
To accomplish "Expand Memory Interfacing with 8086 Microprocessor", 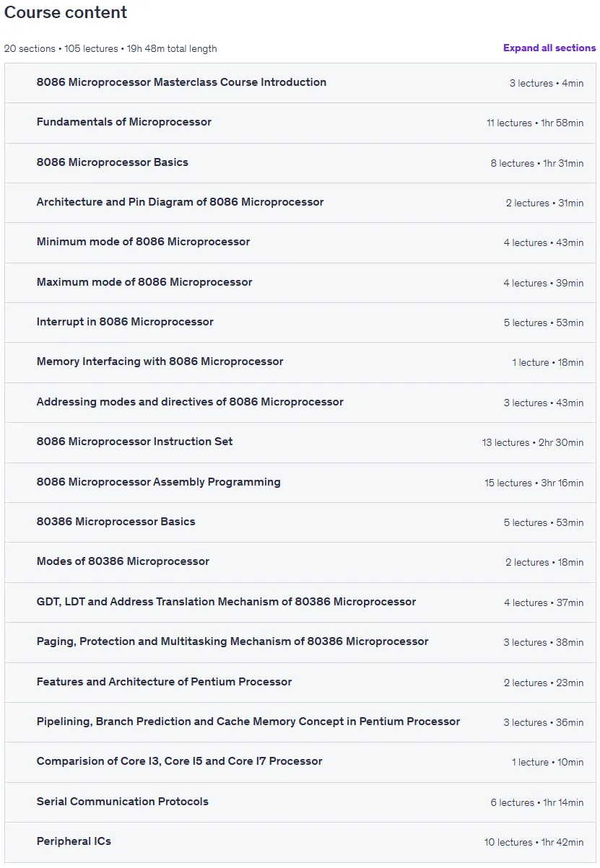I will point(300,362).
